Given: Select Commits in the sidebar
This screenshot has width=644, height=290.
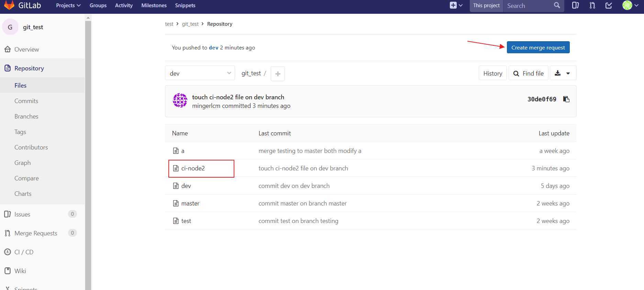Looking at the screenshot, I should [26, 101].
